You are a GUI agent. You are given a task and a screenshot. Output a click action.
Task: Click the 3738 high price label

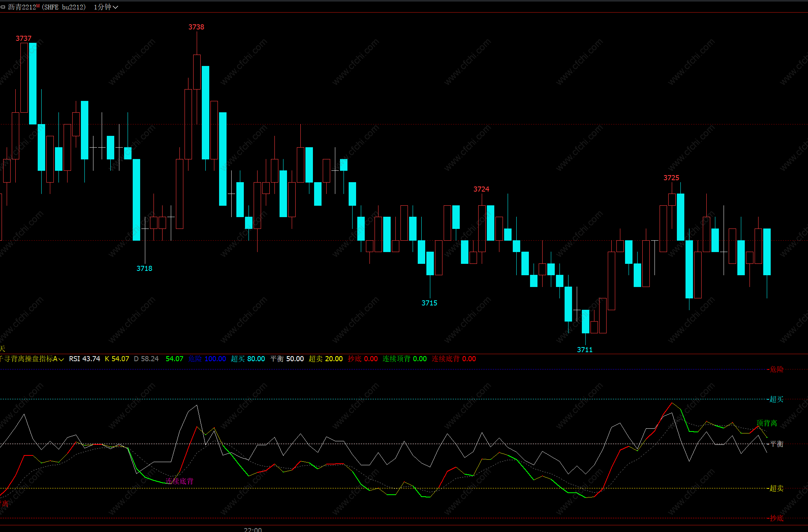196,27
